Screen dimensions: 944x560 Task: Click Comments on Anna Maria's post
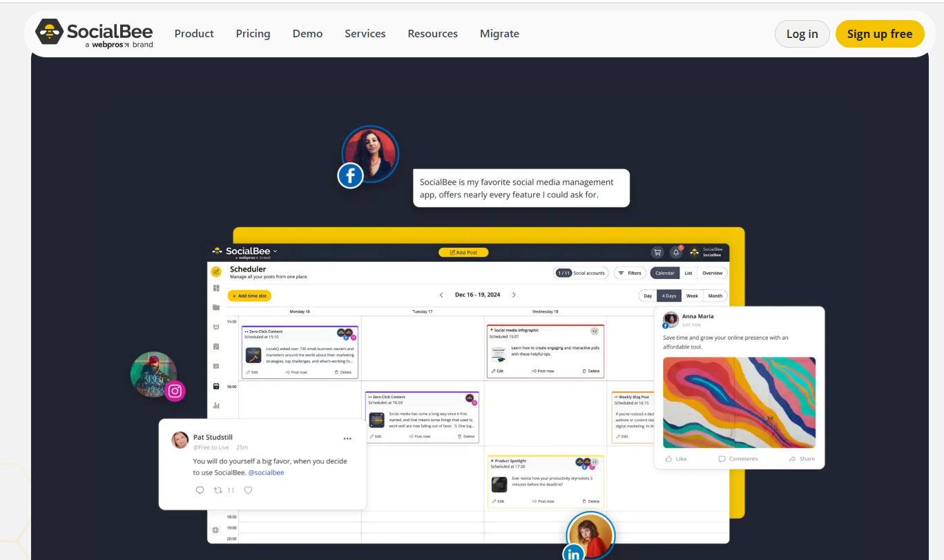tap(738, 458)
